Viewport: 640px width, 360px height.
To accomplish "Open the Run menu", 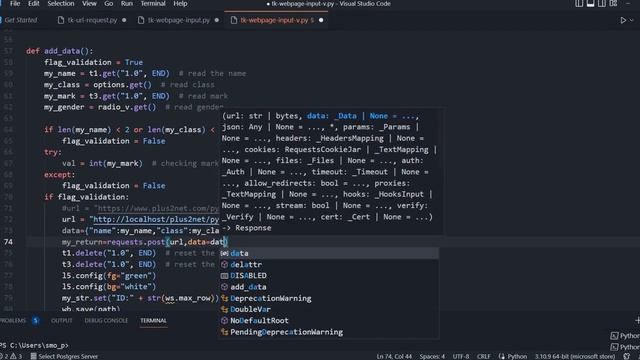I will (127, 4).
